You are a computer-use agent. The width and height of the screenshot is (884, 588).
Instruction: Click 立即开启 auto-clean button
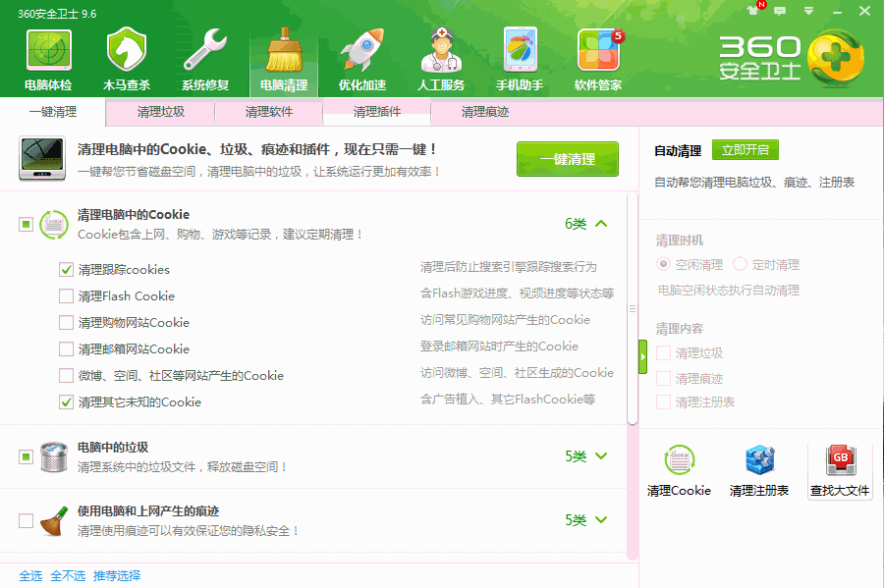(x=746, y=150)
